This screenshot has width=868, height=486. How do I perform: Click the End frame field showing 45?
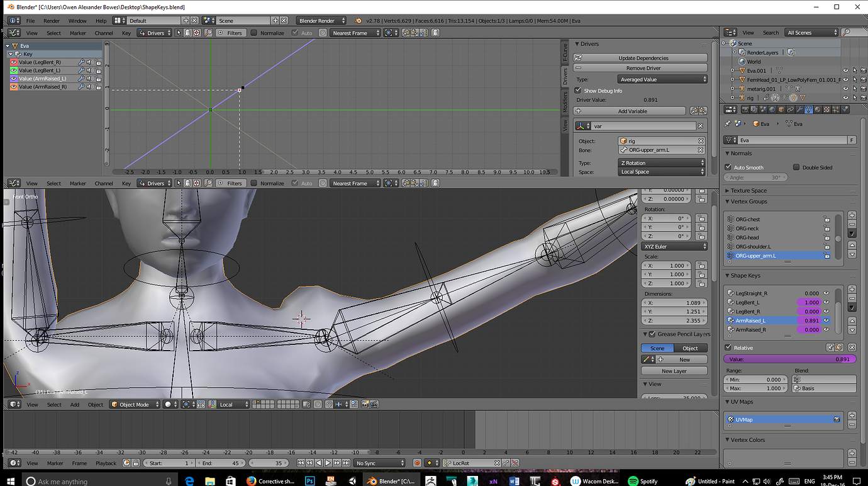[220, 463]
